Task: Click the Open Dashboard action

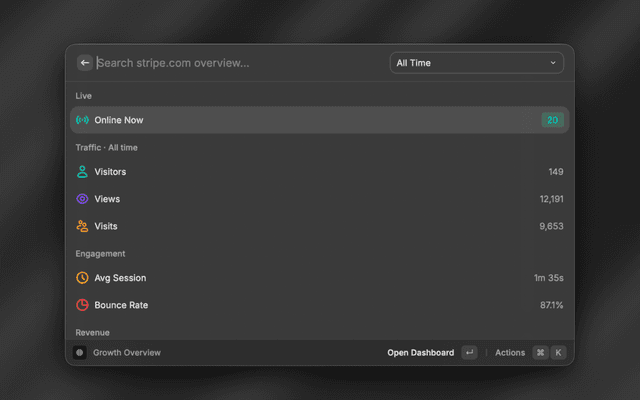Action: (420, 353)
